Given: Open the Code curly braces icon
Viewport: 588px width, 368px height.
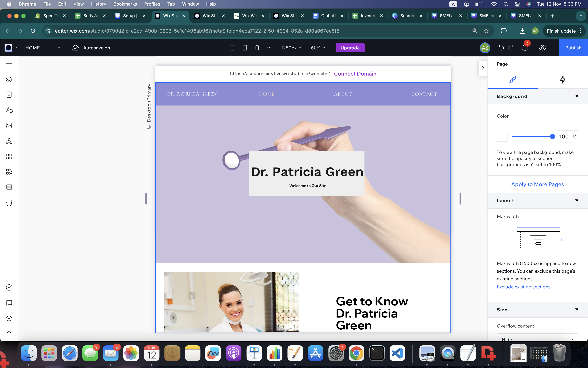Looking at the screenshot, I should (x=9, y=203).
